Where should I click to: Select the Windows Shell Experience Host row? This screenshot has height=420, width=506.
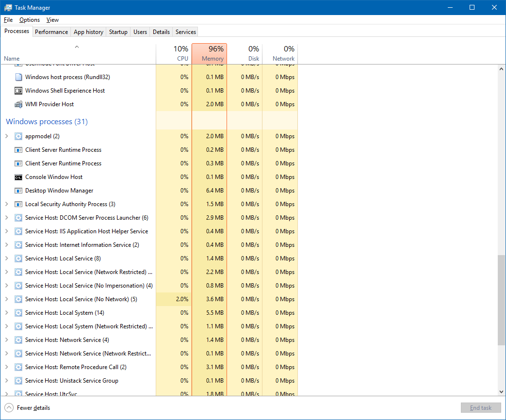tap(149, 91)
